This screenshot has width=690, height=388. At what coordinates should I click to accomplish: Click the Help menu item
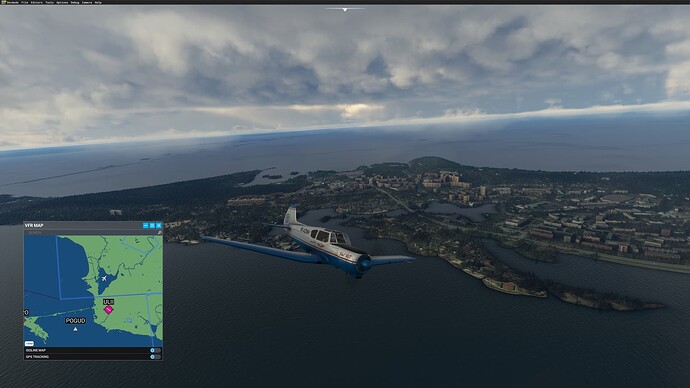pyautogui.click(x=98, y=2)
